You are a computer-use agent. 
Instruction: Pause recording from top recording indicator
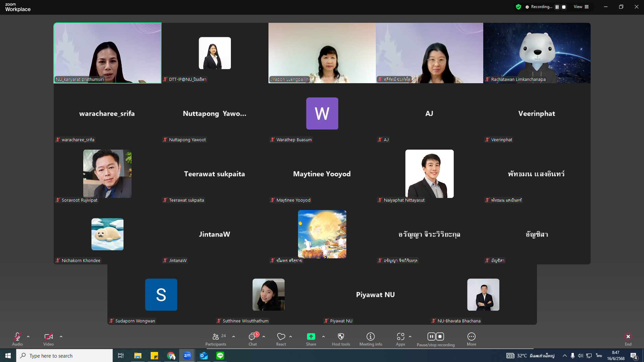click(x=557, y=7)
